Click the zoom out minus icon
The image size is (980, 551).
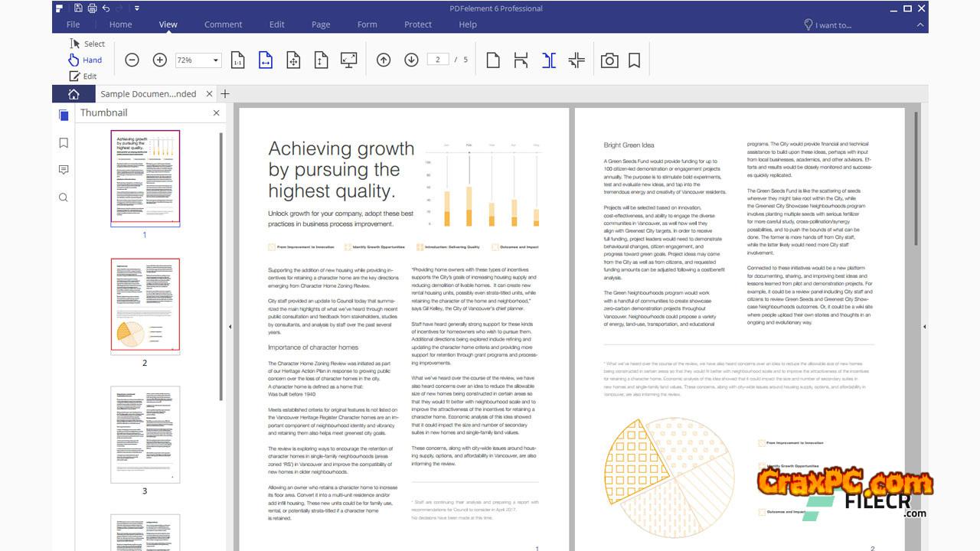pos(132,60)
